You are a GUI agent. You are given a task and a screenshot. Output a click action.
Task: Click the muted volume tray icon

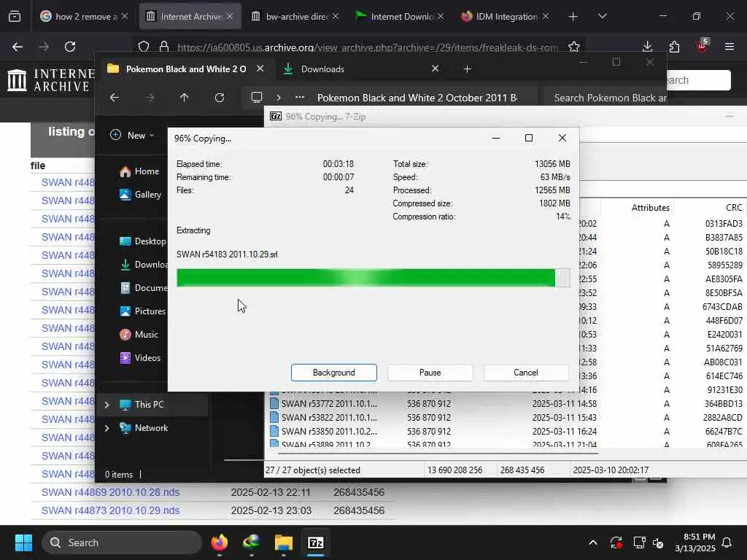pos(658,542)
